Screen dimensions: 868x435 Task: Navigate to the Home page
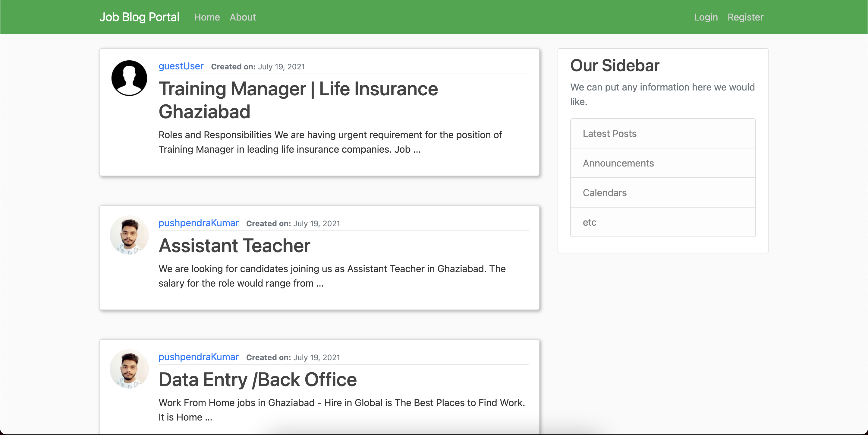click(206, 17)
